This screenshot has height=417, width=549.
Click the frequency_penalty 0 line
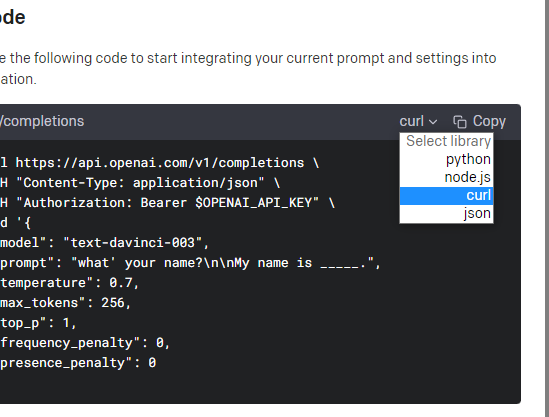pos(85,343)
